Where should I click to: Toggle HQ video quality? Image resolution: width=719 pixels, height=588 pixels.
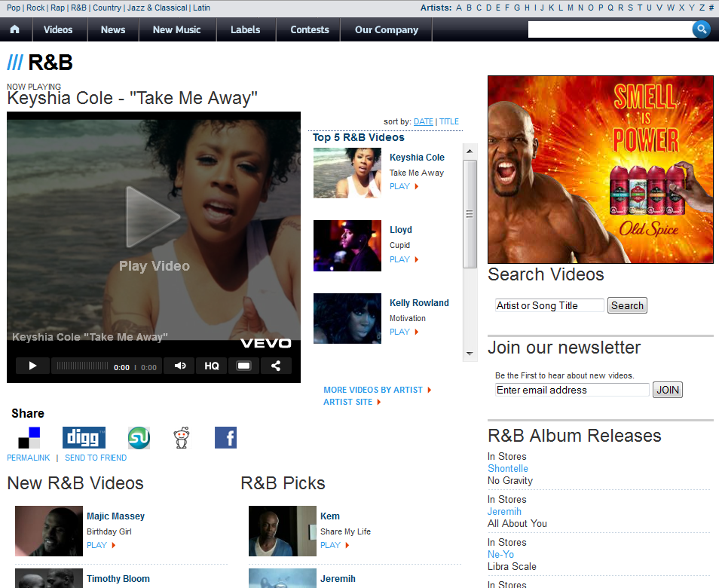point(211,366)
